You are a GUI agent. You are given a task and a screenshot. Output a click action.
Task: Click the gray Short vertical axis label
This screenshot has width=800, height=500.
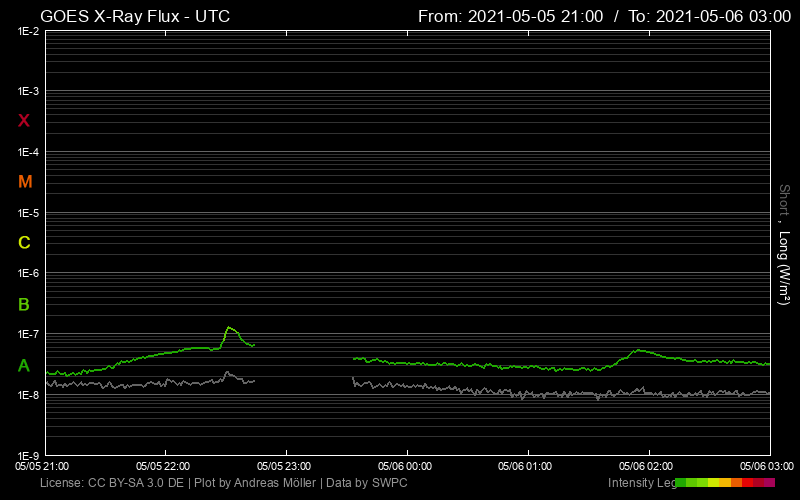784,200
